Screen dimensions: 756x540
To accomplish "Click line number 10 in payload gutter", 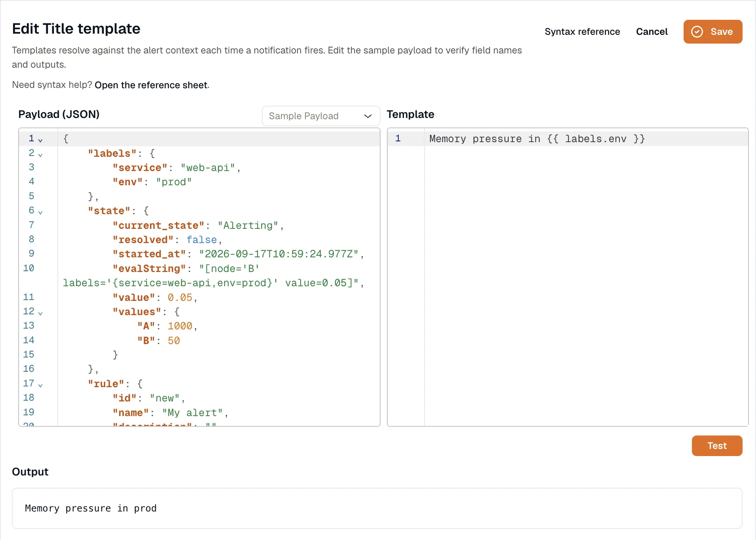I will pos(28,268).
